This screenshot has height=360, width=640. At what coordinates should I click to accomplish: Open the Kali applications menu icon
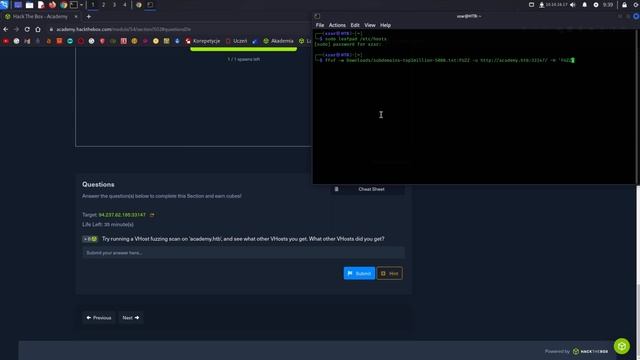[4, 4]
